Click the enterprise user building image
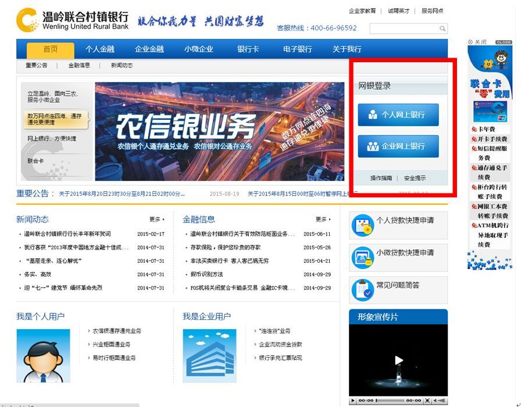This screenshot has height=407, width=532. (x=209, y=355)
